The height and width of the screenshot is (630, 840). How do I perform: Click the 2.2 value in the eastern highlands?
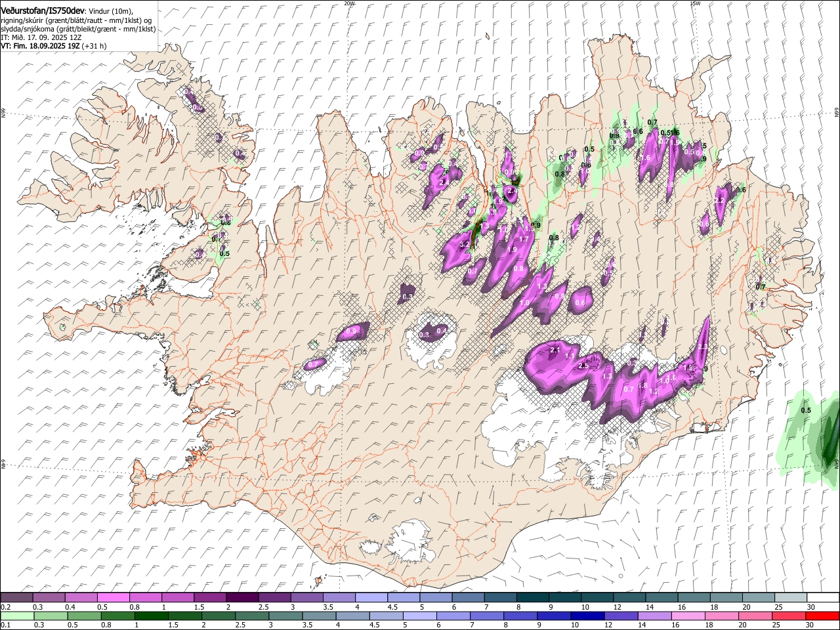[719, 200]
